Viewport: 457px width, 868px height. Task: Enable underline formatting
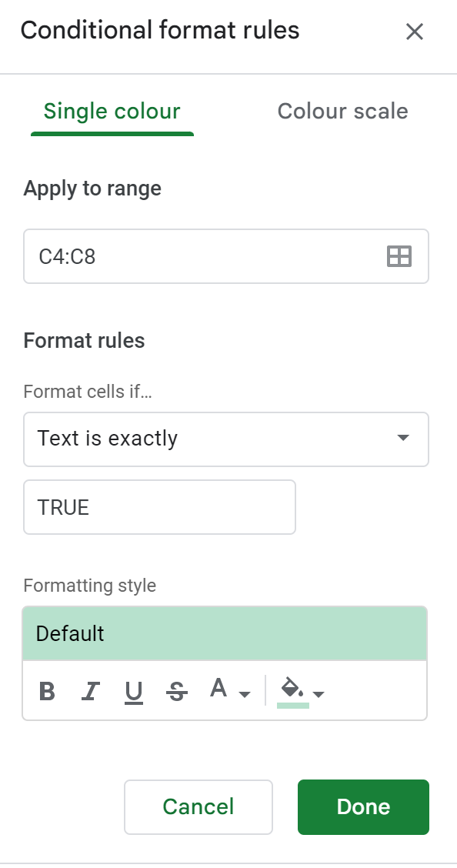pos(133,691)
